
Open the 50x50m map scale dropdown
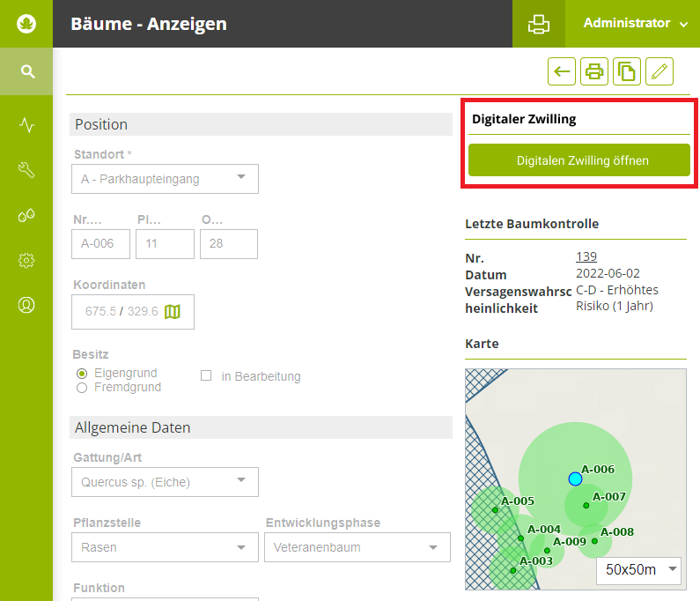click(x=639, y=569)
